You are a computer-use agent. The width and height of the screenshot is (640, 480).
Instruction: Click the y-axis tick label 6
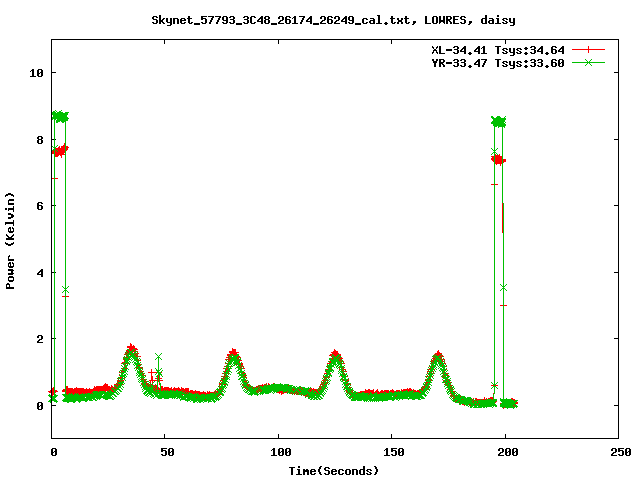[x=40, y=206]
